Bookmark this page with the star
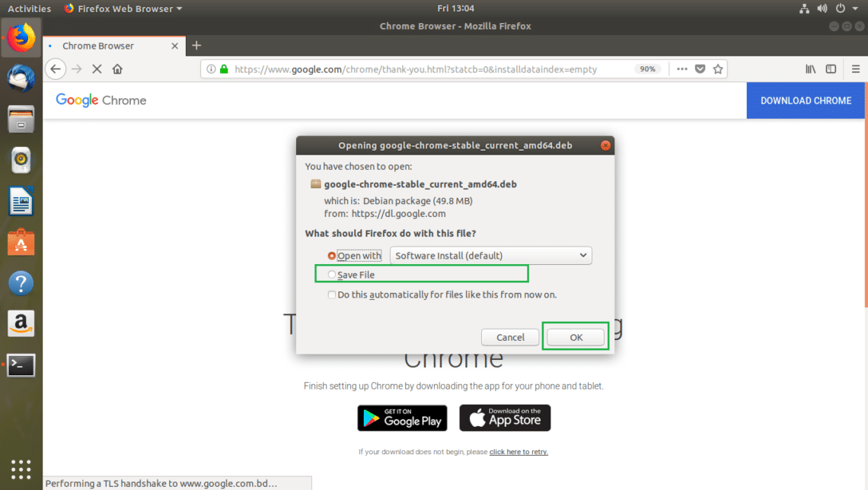868x490 pixels. click(718, 69)
